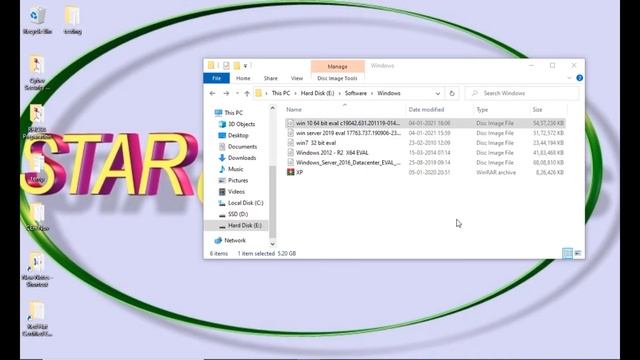Screen dimensions: 640x360
Task: Select win7 32 bit eval file
Action: point(425,143)
